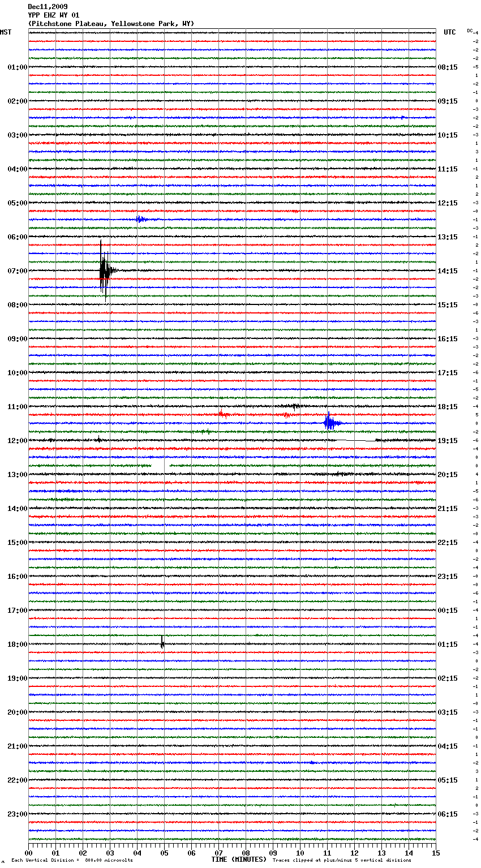The width and height of the screenshot is (481, 868).
Task: Click the 05 tick on the minutes axis
Action: click(164, 853)
